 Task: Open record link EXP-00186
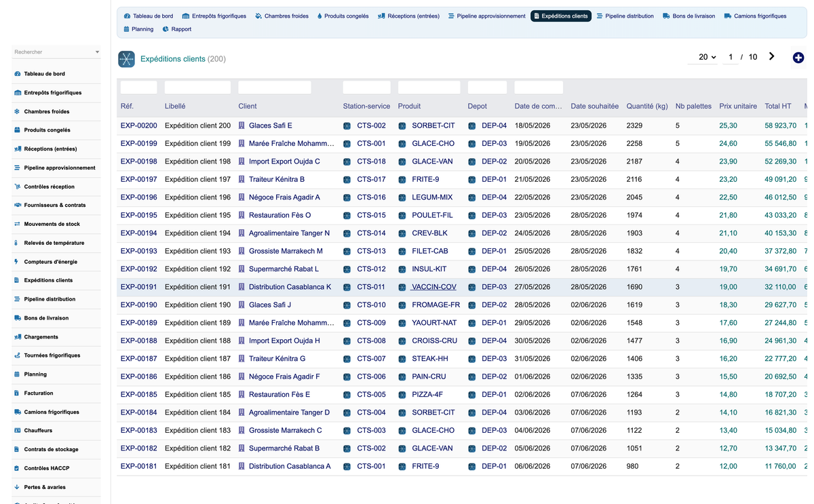[x=139, y=376]
